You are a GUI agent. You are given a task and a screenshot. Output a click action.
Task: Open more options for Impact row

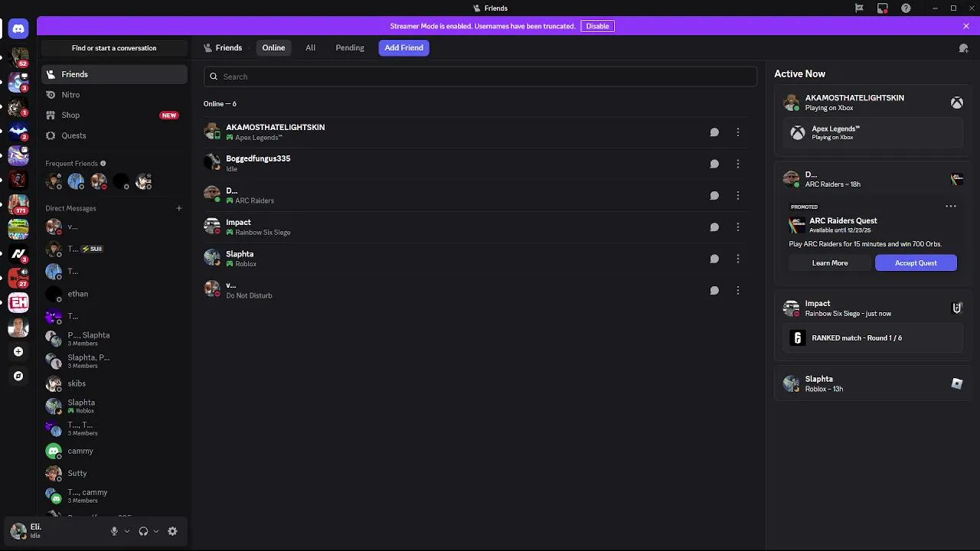(738, 227)
